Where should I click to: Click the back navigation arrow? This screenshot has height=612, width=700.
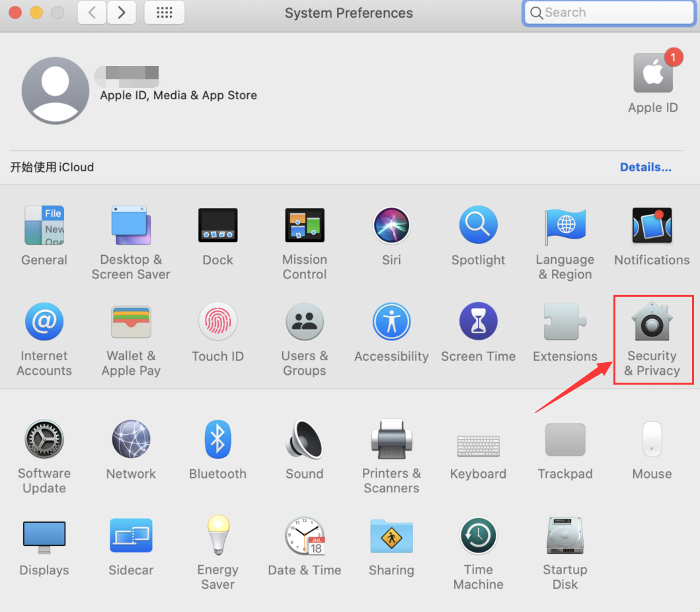click(92, 13)
